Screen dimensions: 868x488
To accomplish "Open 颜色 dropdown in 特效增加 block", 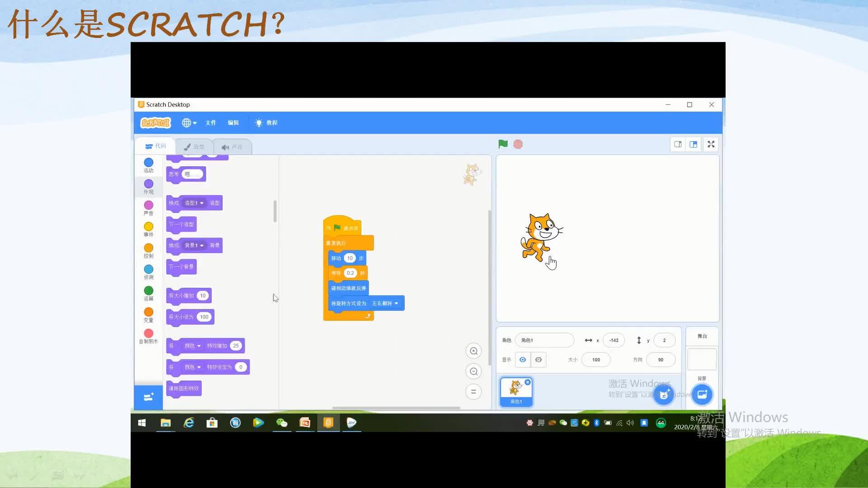I will point(192,346).
